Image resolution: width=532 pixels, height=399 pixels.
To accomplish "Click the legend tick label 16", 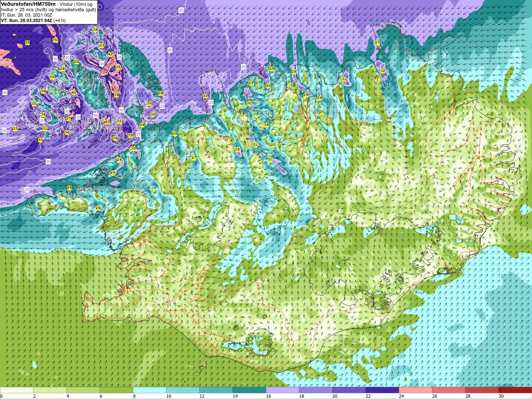I will (x=268, y=397).
